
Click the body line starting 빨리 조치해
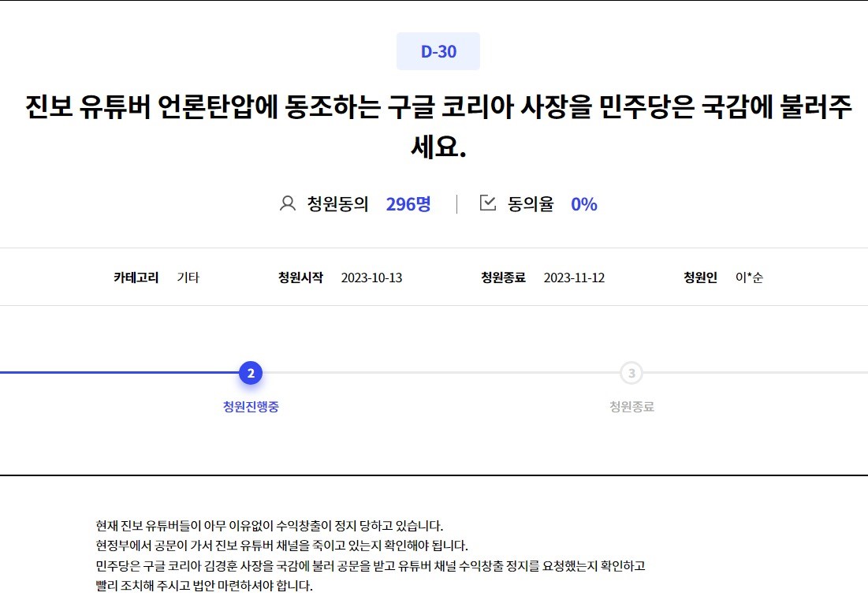[204, 586]
